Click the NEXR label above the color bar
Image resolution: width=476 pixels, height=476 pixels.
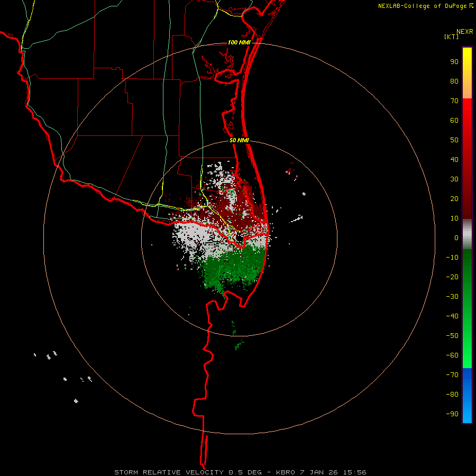pyautogui.click(x=465, y=32)
